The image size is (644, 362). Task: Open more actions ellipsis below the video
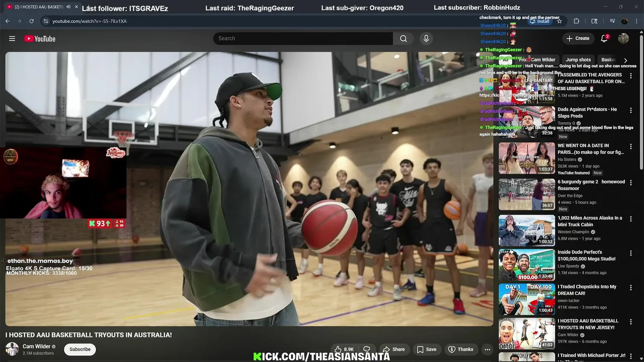tap(487, 349)
